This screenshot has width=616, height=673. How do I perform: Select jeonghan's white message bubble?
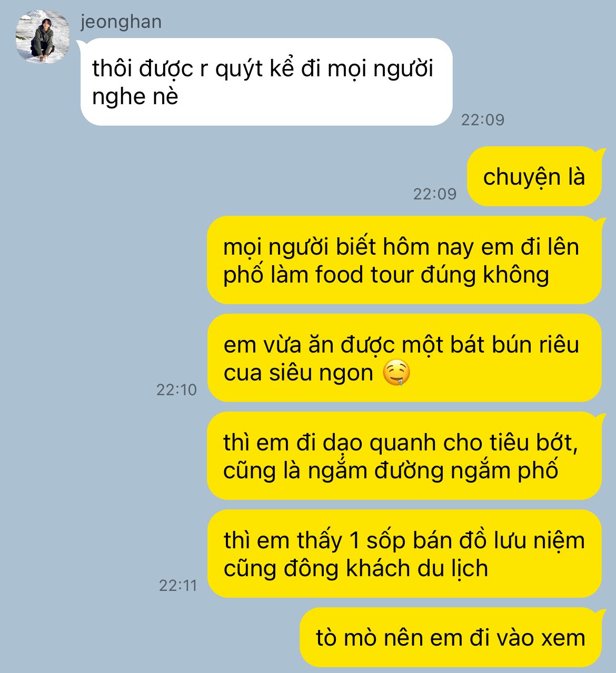point(266,82)
